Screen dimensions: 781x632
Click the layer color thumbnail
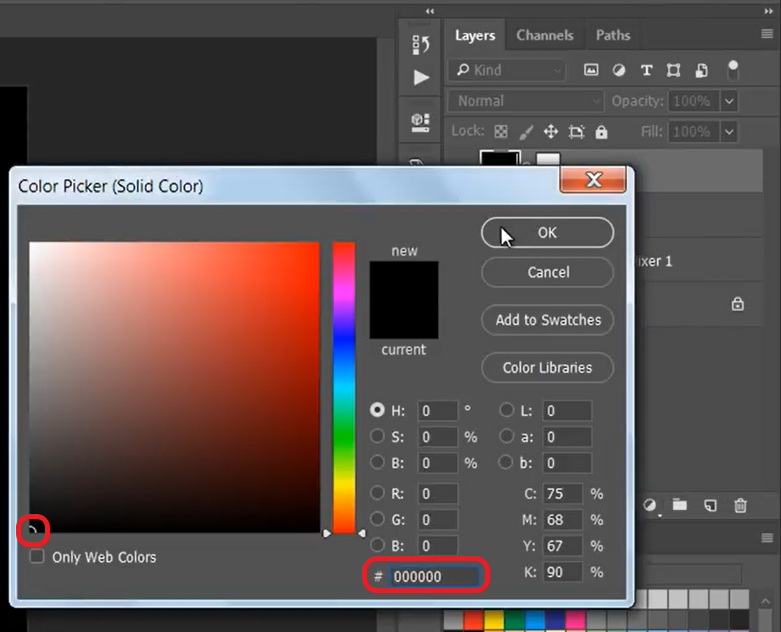[x=500, y=159]
